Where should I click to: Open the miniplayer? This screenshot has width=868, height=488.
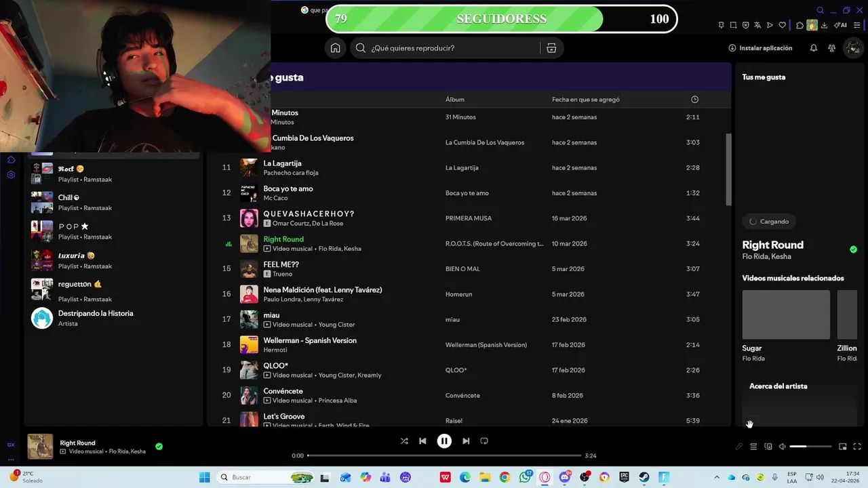(843, 447)
